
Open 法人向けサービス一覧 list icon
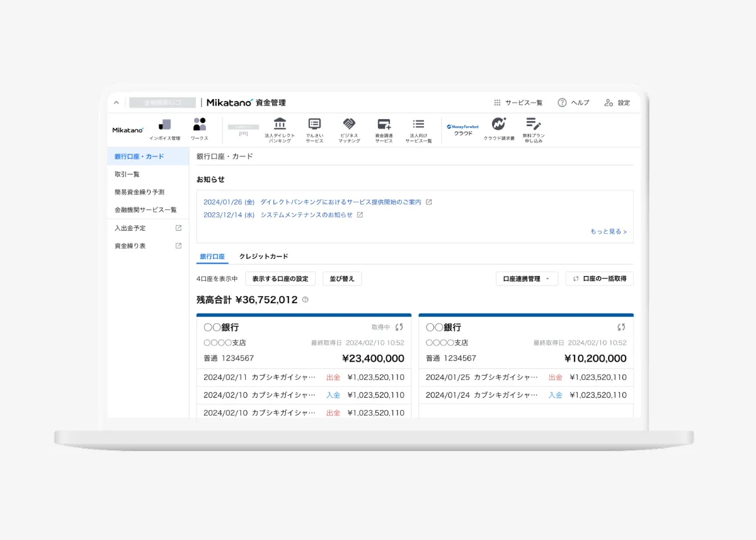coord(418,130)
